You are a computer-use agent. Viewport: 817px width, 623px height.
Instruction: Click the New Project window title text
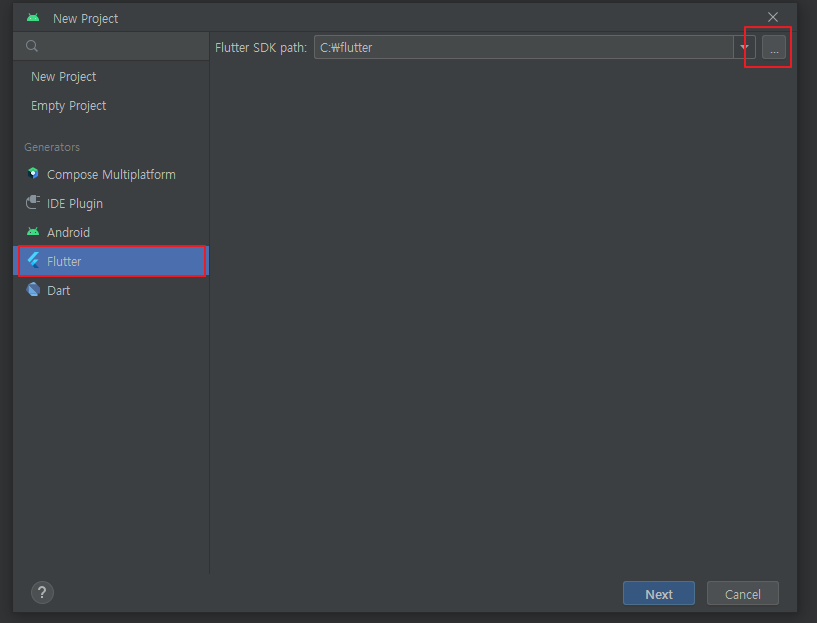(85, 19)
